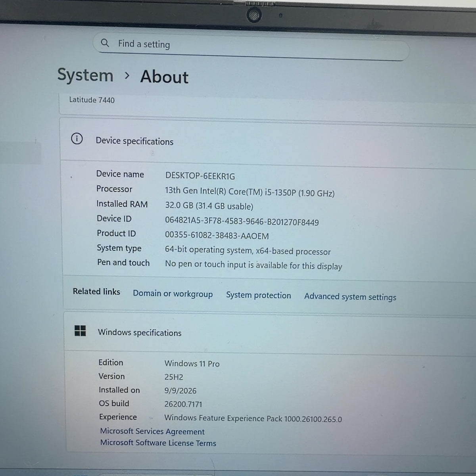Click the Edition label
The image size is (476, 476).
111,363
